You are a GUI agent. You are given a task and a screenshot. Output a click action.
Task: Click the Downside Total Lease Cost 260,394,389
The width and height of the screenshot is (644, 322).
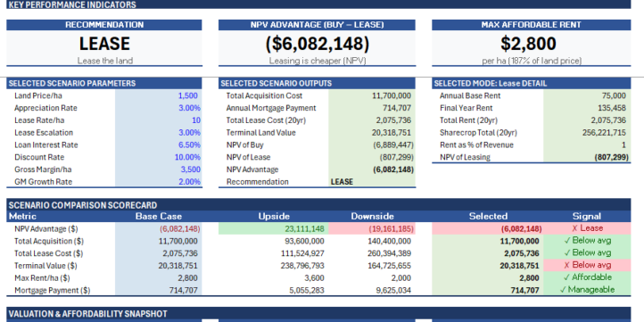coord(372,253)
